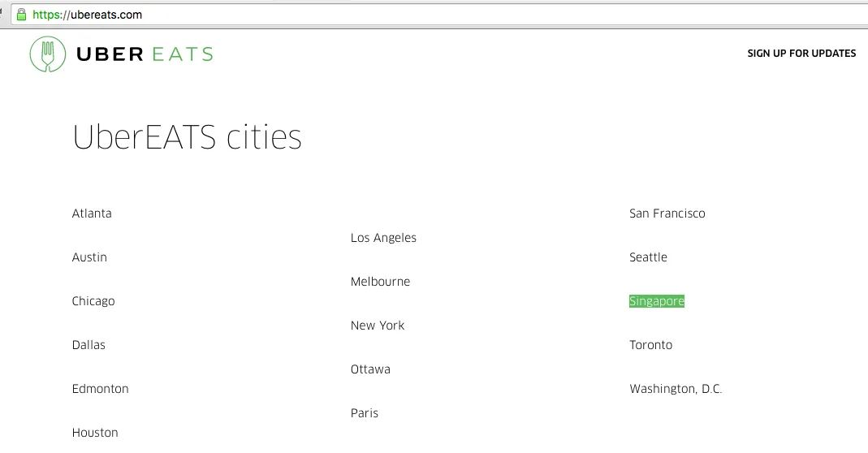868x453 pixels.
Task: Select Seattle from the cities list
Action: click(x=648, y=257)
